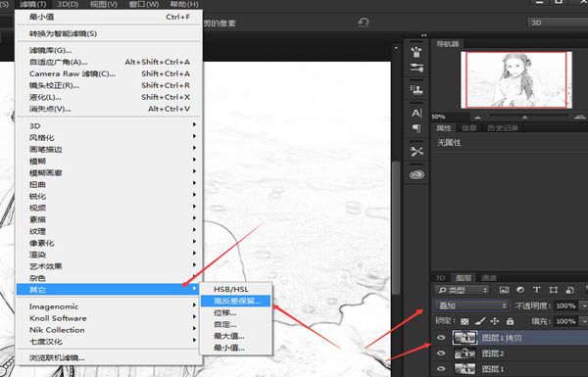588x377 pixels.
Task: Open 滤镜库(G) filter gallery
Action: (x=109, y=50)
